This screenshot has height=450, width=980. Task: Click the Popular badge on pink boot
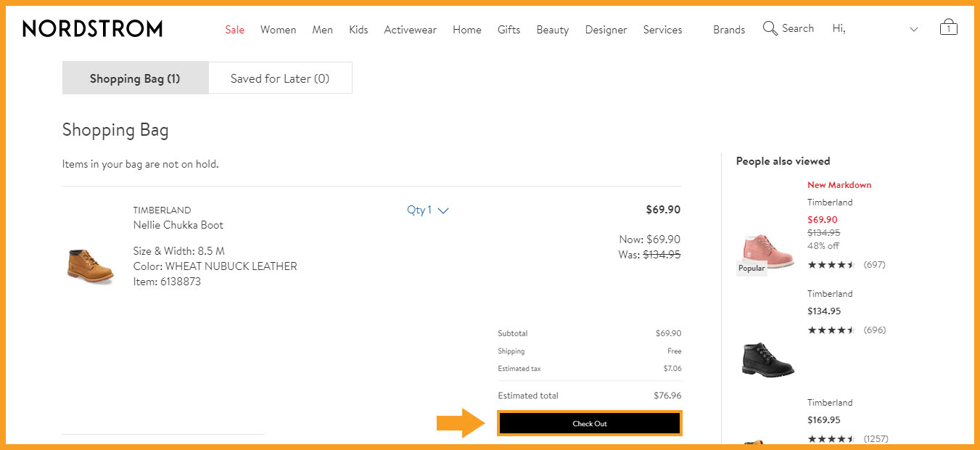click(x=752, y=268)
